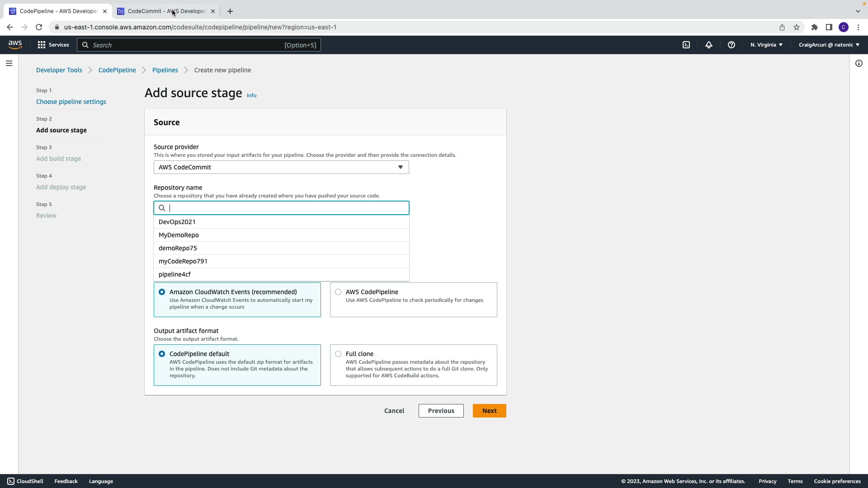Click the Next button
Viewport: 868px width, 488px height.
coord(489,411)
